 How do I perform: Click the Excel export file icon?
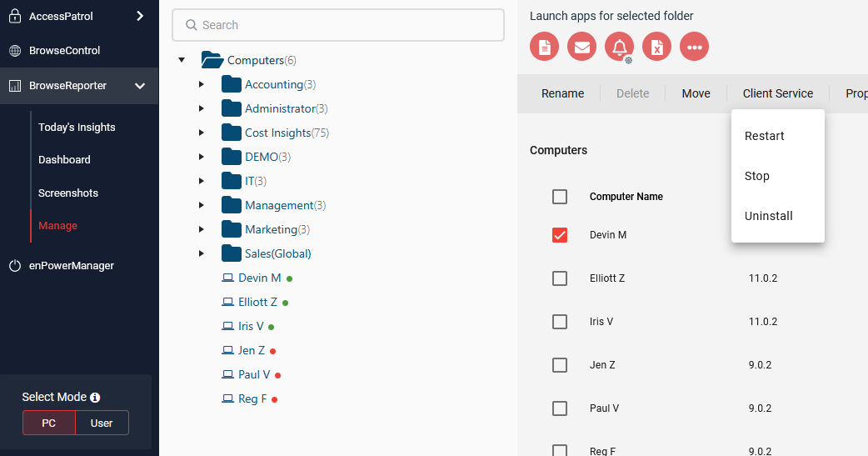coord(656,47)
